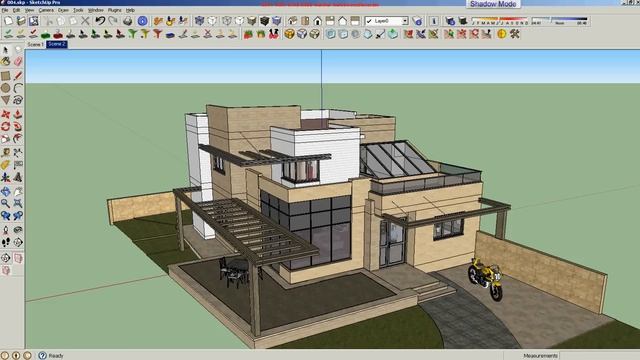
Task: Open the Help menu
Action: point(130,10)
